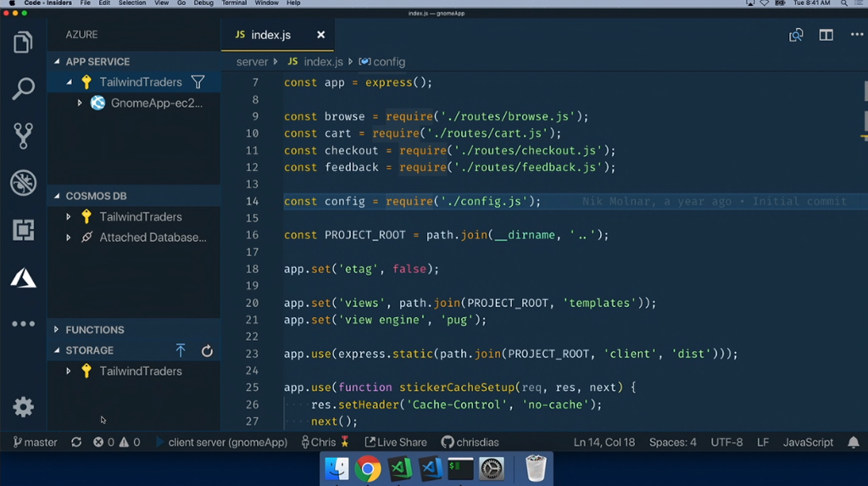Expand the Functions section
Image resolution: width=868 pixels, height=486 pixels.
pyautogui.click(x=94, y=330)
